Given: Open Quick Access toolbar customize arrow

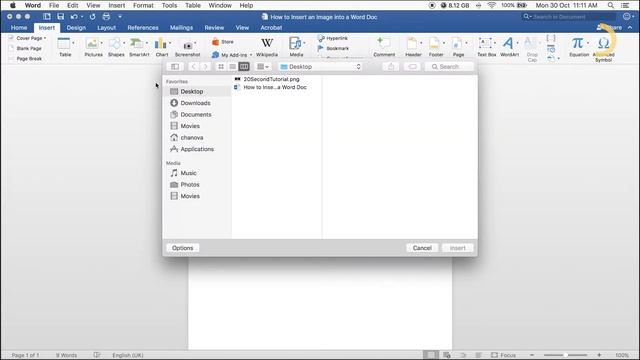Looking at the screenshot, I should (x=120, y=17).
